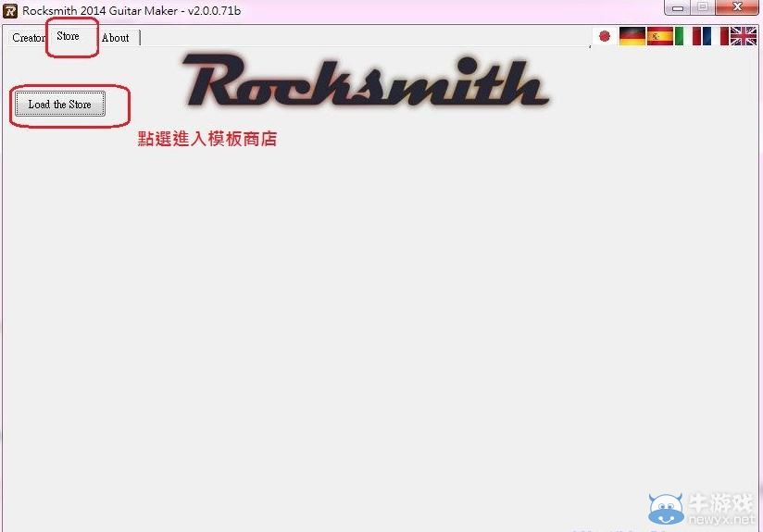Pick the Italian flag language icon
The height and width of the screenshot is (532, 763).
point(688,36)
